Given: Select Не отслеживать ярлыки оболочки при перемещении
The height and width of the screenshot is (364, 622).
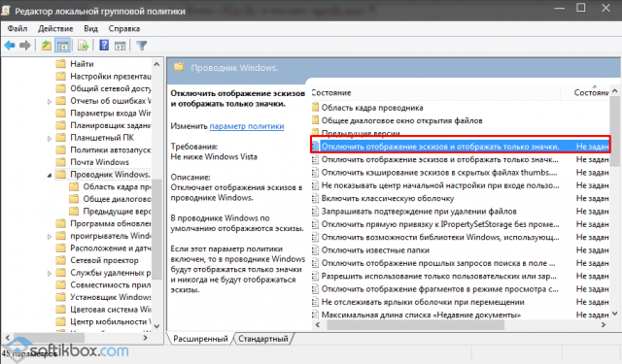Looking at the screenshot, I should click(x=460, y=302).
